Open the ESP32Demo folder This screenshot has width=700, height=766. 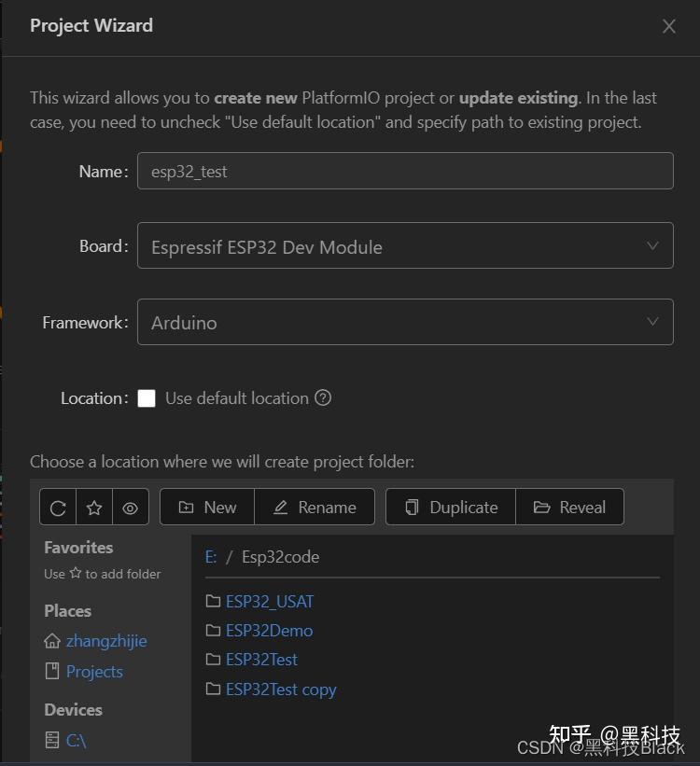pos(270,630)
